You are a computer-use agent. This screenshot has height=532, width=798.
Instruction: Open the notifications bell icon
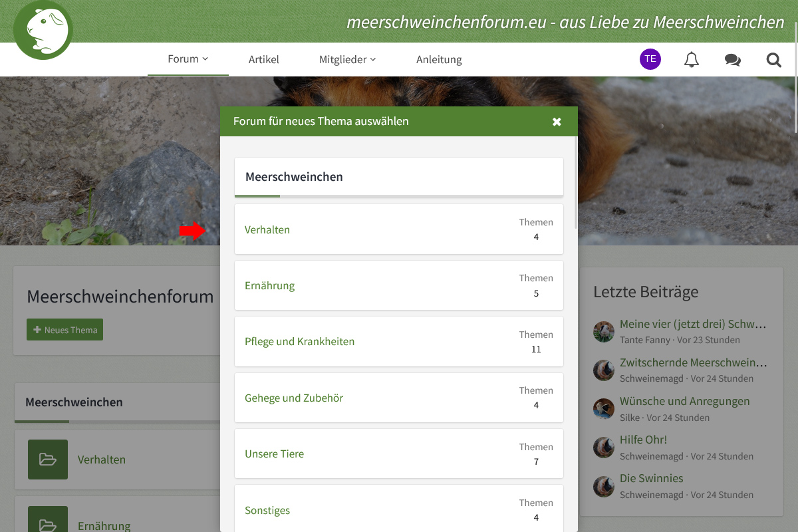[x=692, y=60]
